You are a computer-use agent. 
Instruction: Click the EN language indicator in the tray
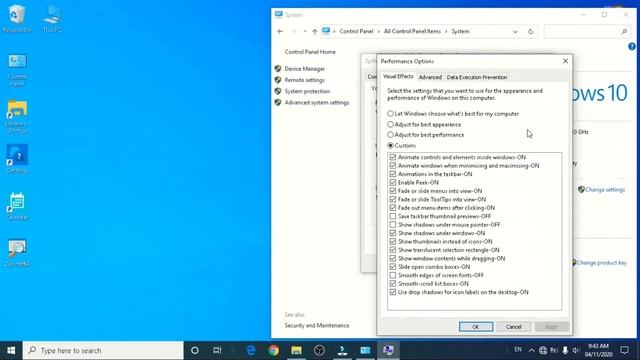click(x=518, y=350)
